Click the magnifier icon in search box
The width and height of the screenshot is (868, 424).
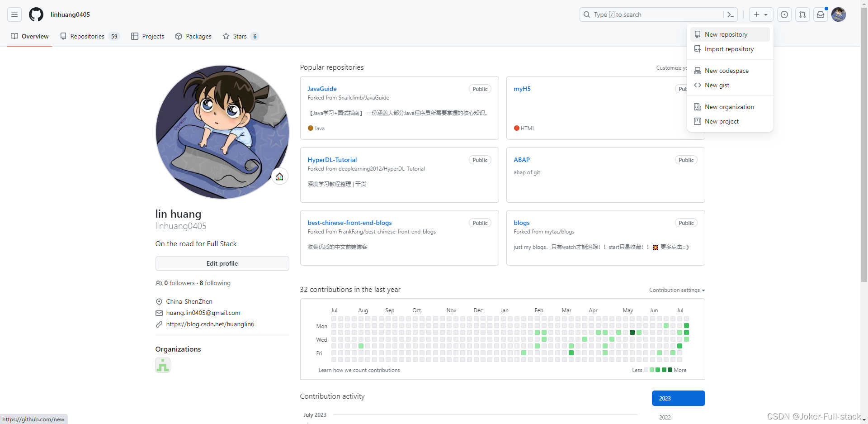587,14
